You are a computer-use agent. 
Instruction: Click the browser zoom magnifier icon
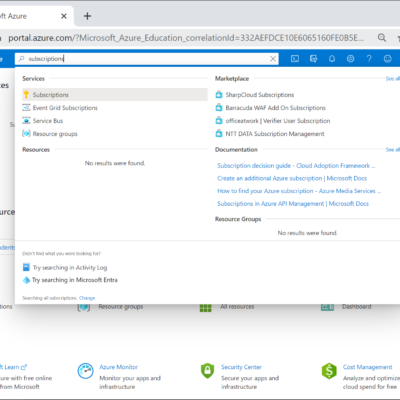[382, 38]
